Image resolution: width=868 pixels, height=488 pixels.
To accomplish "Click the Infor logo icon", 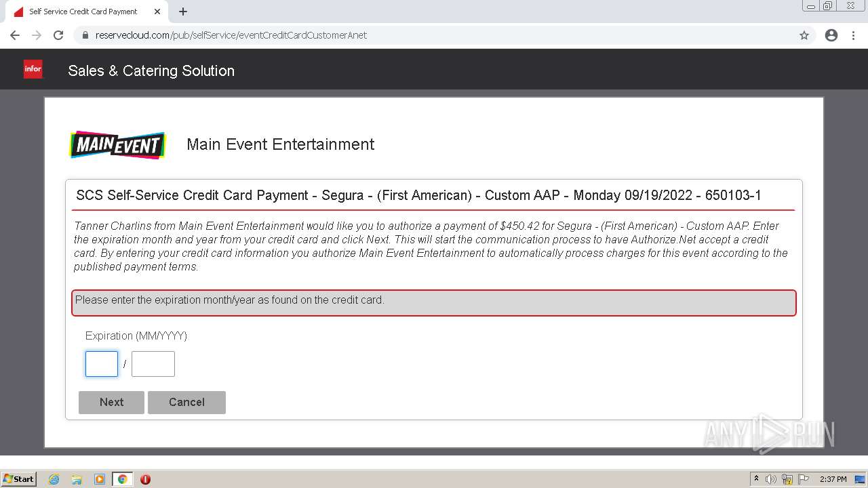I will 33,69.
